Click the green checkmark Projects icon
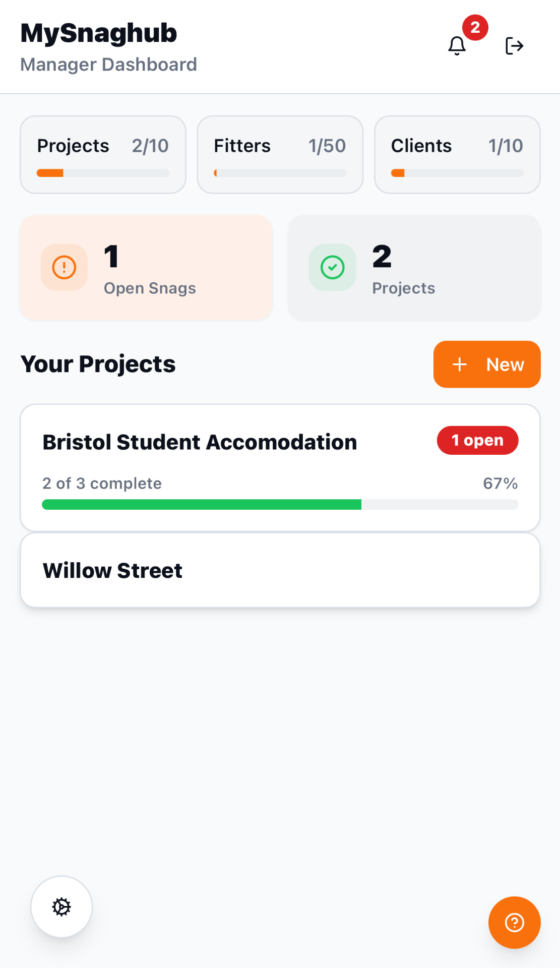Screen dimensions: 560x968 pyautogui.click(x=333, y=267)
